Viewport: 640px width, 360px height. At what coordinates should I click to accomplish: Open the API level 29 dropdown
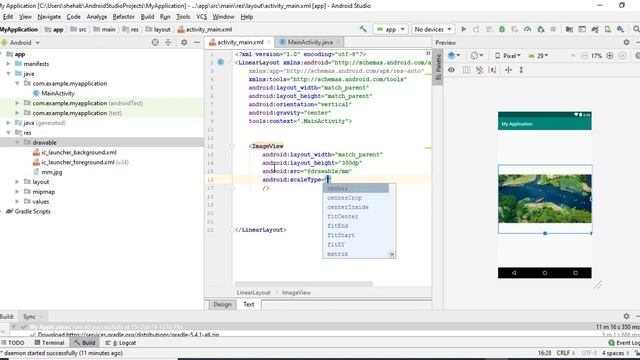click(x=538, y=56)
